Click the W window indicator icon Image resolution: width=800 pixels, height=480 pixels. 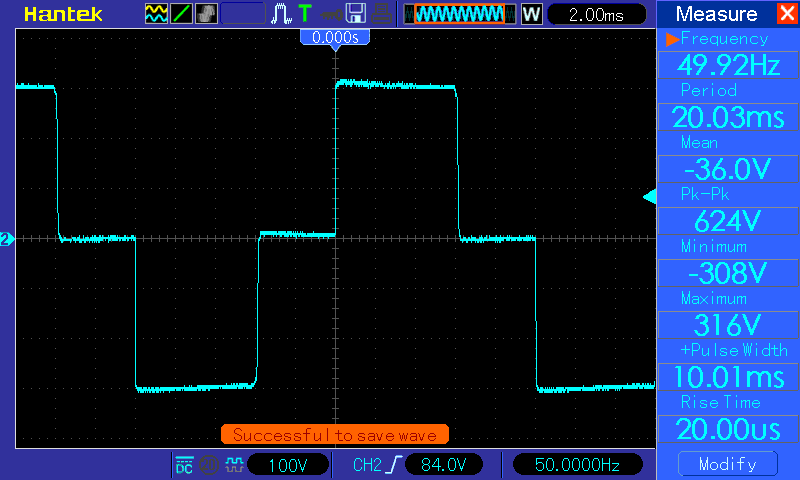click(x=531, y=14)
